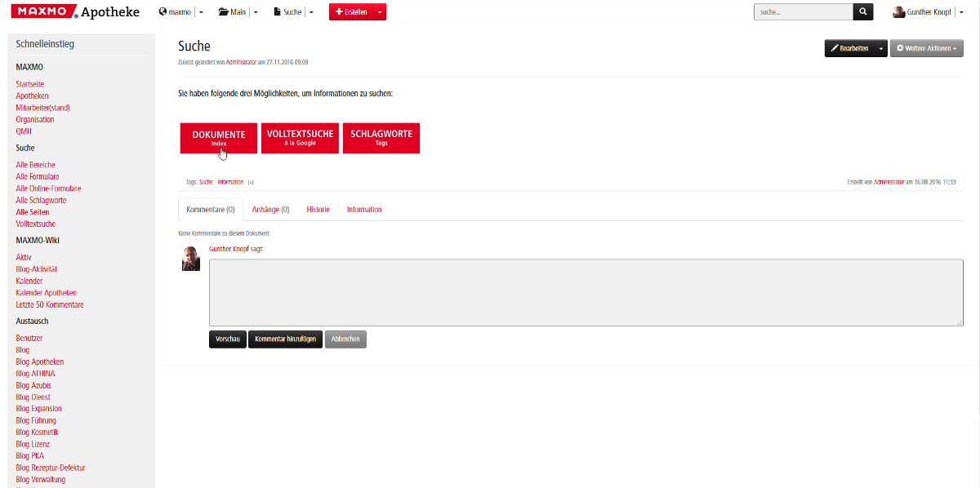Viewport: 980px width, 488px height.
Task: Click the Suche document page icon item
Action: click(x=287, y=12)
